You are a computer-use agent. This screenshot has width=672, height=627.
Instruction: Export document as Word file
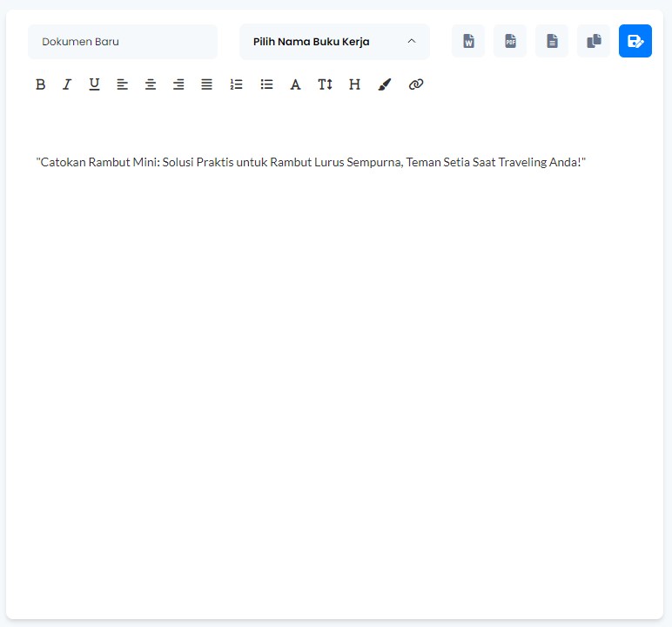tap(468, 41)
